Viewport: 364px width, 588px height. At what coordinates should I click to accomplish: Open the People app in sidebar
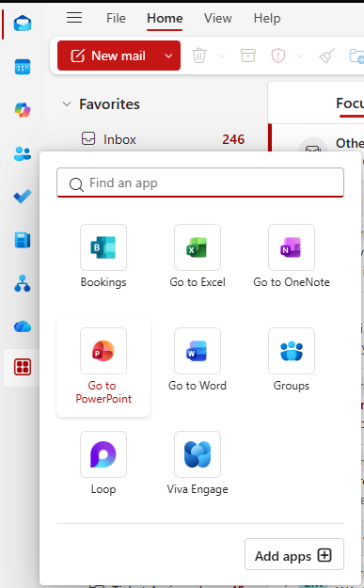23,153
